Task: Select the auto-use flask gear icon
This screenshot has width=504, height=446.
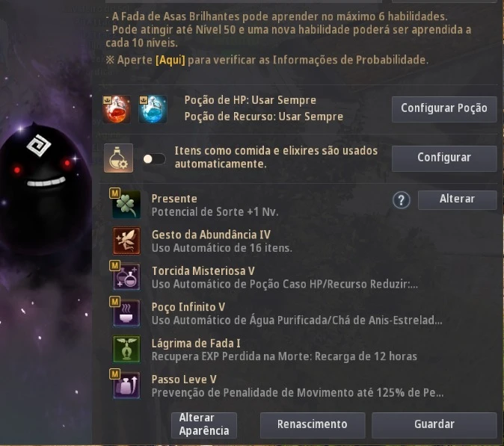Action: pyautogui.click(x=118, y=158)
